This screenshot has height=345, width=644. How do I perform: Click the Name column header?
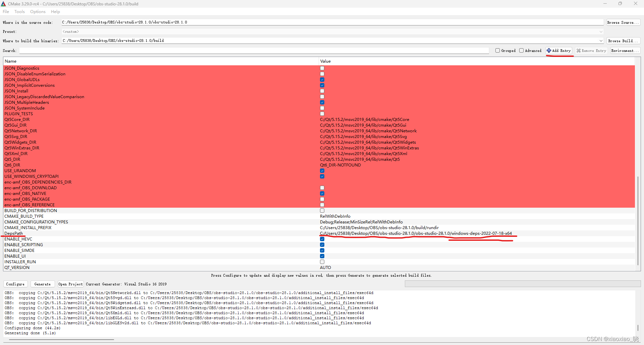coord(161,61)
